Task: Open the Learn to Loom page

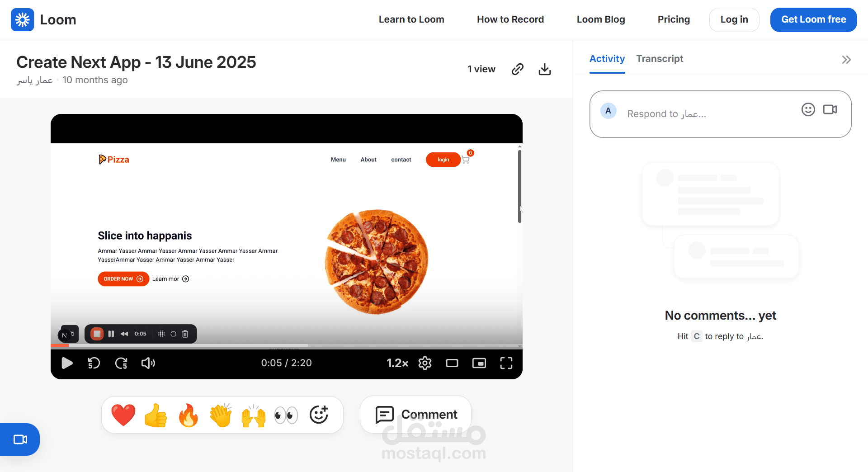Action: pyautogui.click(x=411, y=19)
